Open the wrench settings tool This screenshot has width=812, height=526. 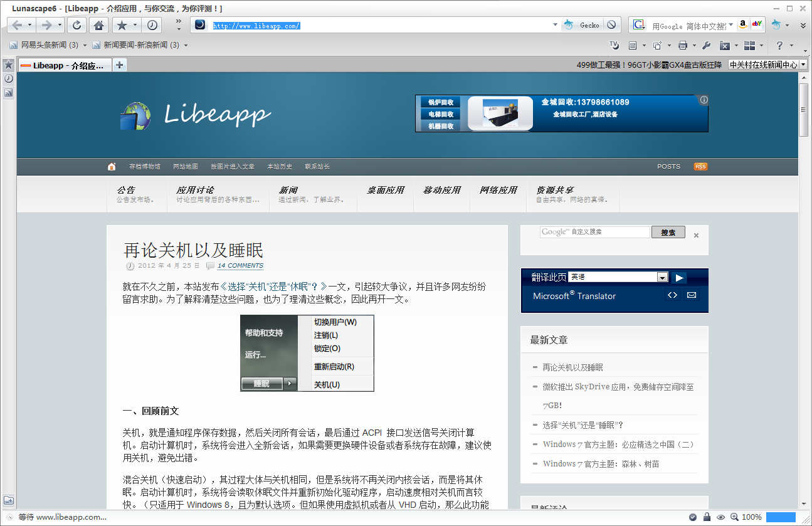pos(706,45)
